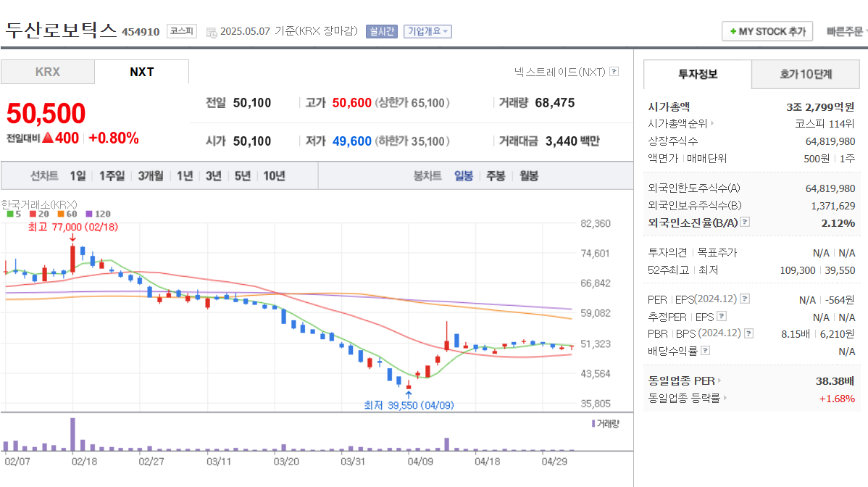
Task: Switch to the 호가 10단계 tab
Action: (805, 74)
